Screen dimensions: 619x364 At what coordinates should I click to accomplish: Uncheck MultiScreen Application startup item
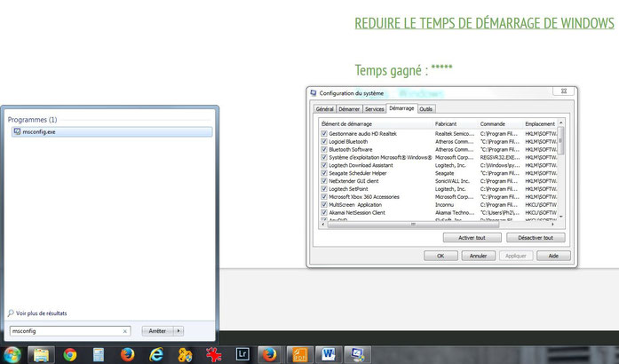(x=324, y=204)
